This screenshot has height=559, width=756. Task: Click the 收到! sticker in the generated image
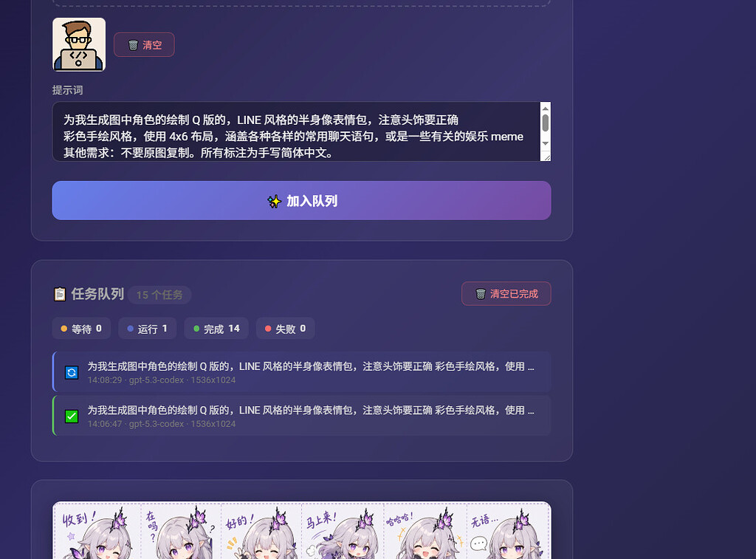97,532
